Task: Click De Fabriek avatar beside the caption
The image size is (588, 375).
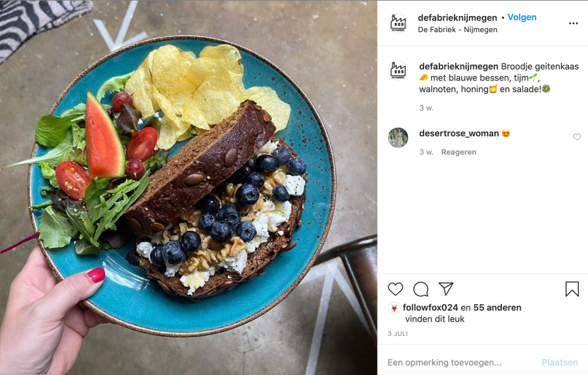Action: click(x=398, y=70)
